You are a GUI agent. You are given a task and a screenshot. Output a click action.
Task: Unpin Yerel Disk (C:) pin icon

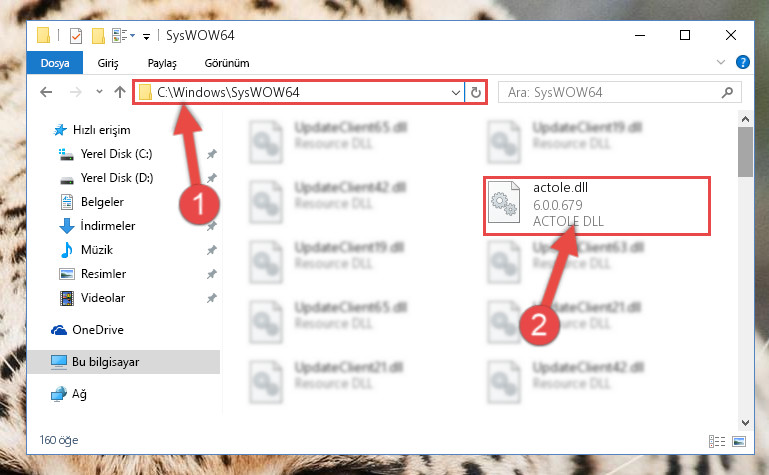tap(212, 154)
